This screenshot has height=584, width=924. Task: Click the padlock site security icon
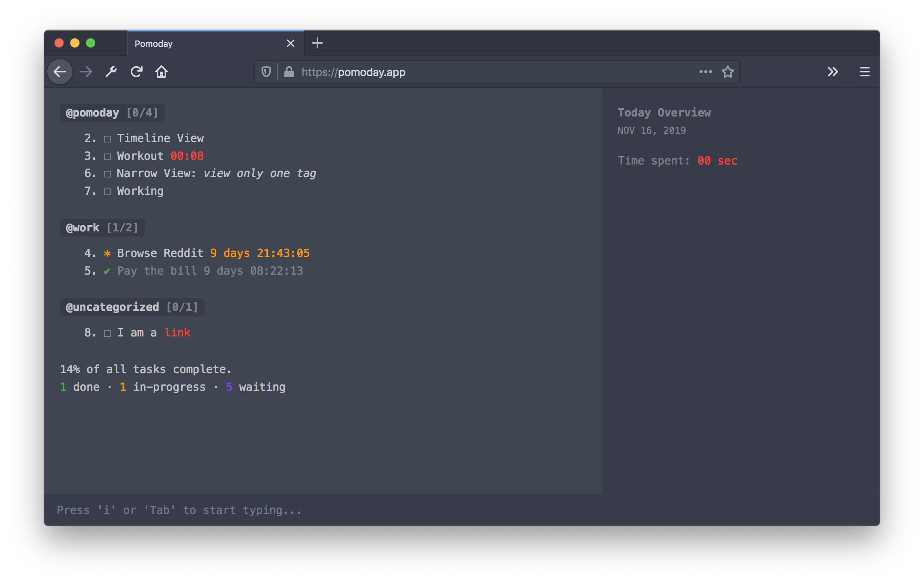[x=289, y=72]
